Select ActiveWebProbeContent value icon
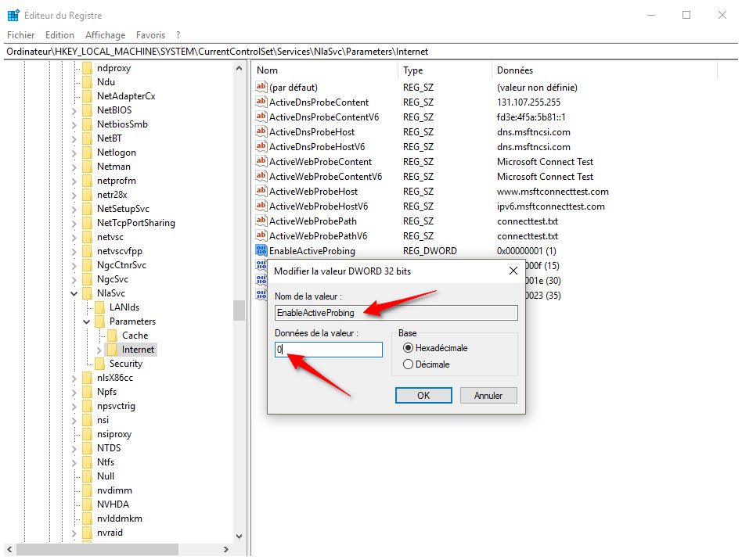The width and height of the screenshot is (742, 560). click(x=261, y=161)
